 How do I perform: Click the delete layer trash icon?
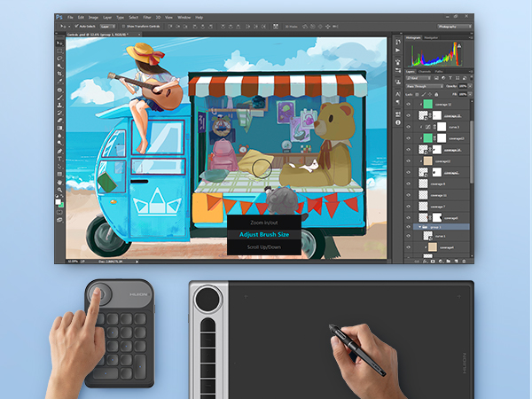tap(464, 262)
